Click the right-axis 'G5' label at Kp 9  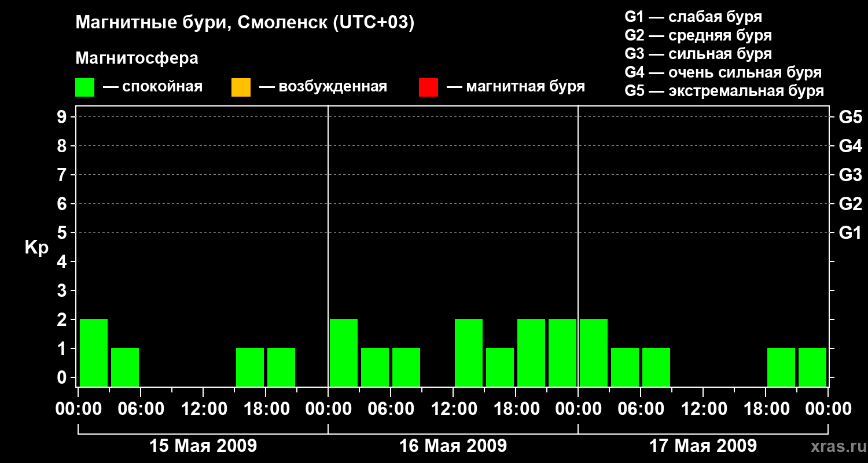click(x=850, y=117)
